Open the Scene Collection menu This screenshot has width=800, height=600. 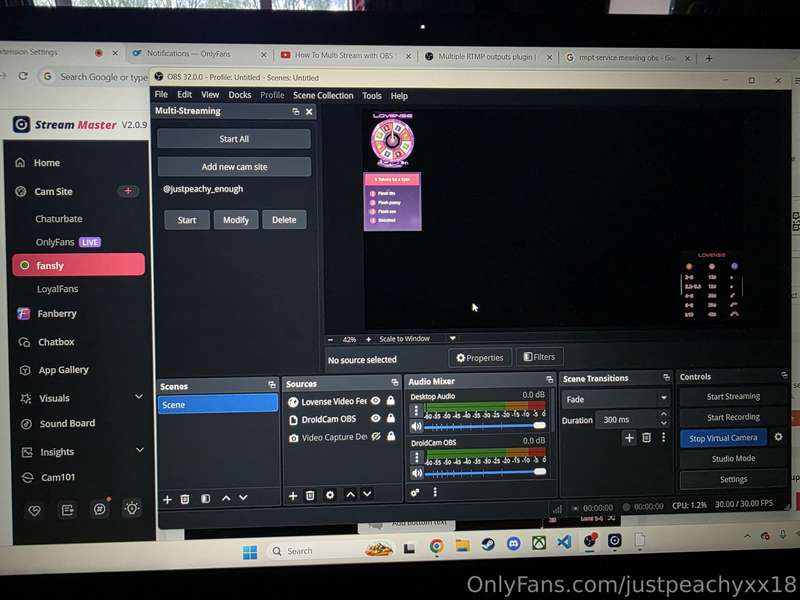(x=322, y=96)
